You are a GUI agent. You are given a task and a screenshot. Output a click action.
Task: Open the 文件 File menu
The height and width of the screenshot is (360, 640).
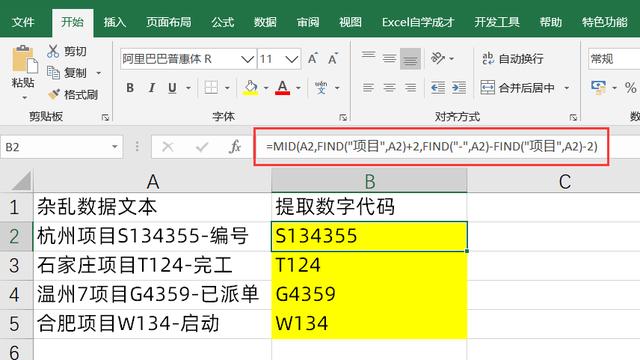coord(23,22)
